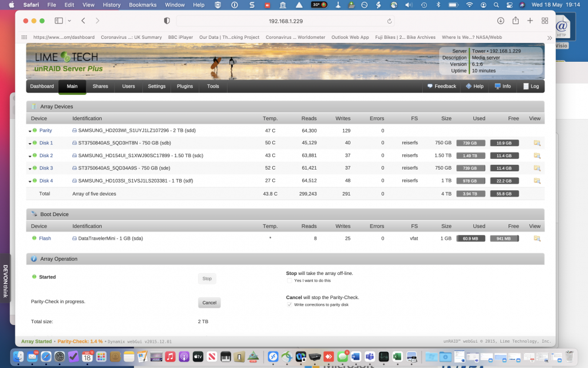Open the Disk 1 file browser view icon

coord(537,143)
